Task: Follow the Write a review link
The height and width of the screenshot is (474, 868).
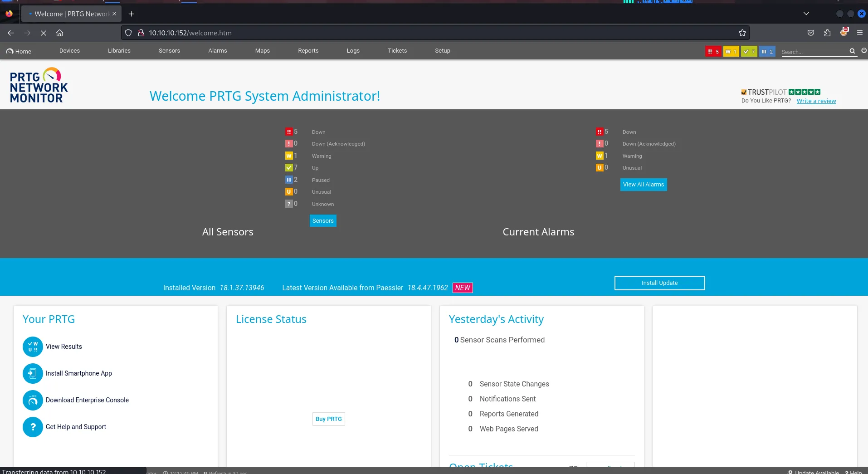Action: pos(816,101)
